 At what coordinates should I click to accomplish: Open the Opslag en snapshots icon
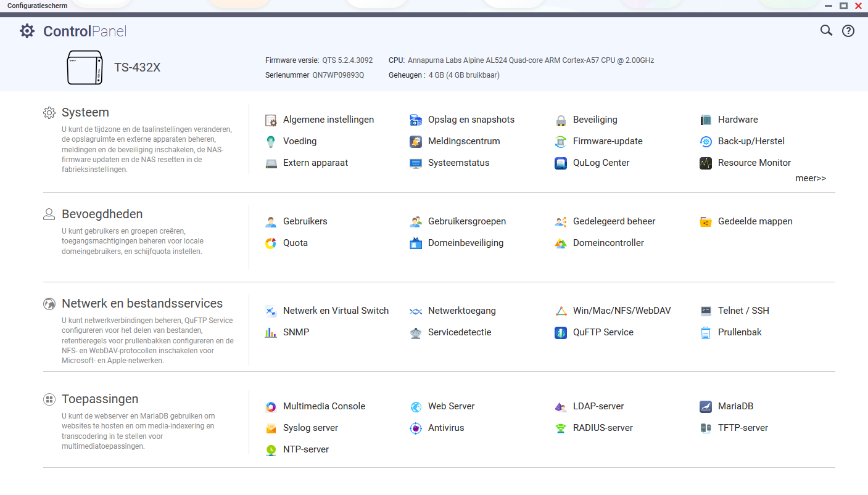pyautogui.click(x=416, y=120)
